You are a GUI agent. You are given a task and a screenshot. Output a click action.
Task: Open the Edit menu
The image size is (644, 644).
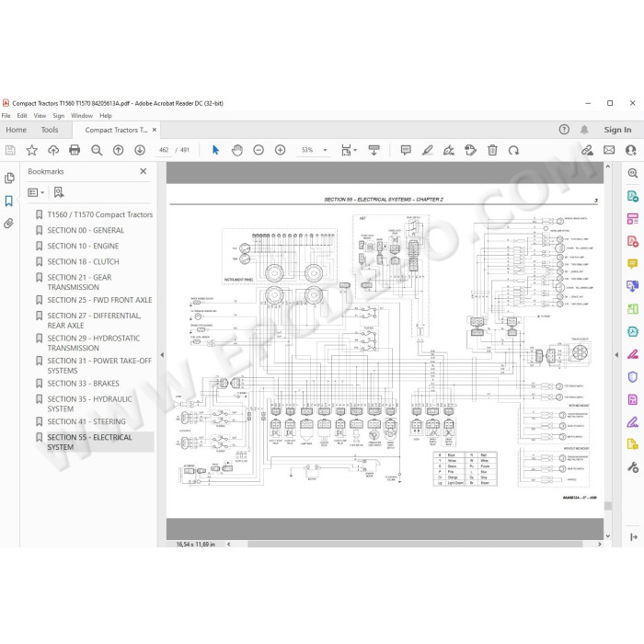pyautogui.click(x=22, y=116)
